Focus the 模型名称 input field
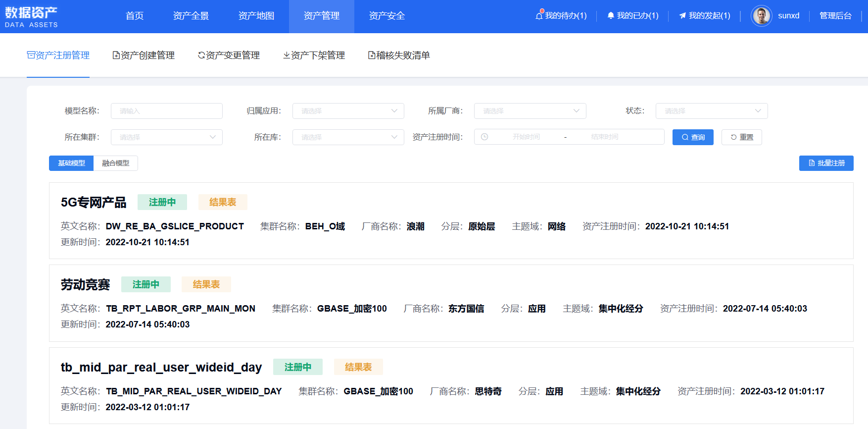This screenshot has width=868, height=429. (167, 111)
